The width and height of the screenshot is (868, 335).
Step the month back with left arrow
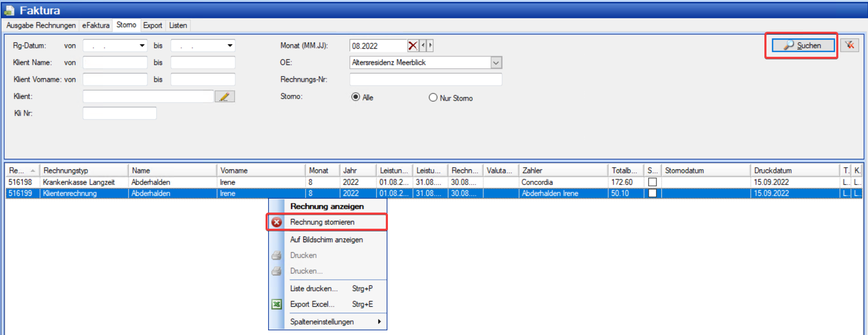423,46
